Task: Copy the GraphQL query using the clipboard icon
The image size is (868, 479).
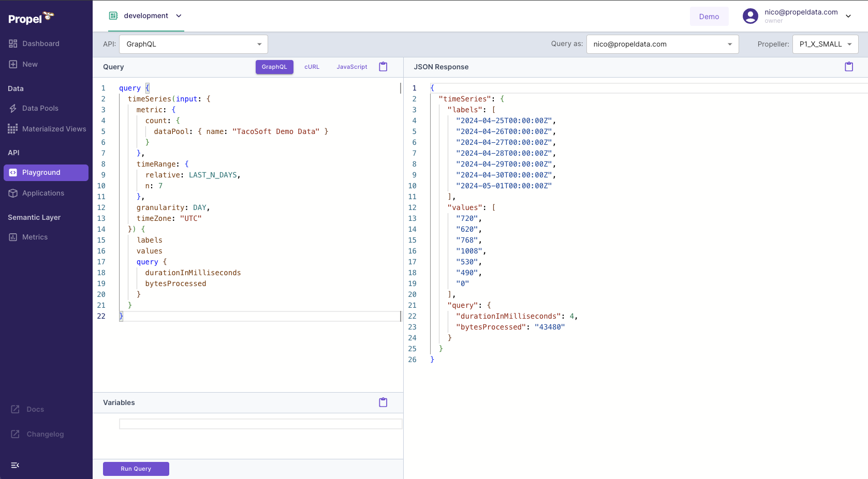Action: tap(383, 67)
